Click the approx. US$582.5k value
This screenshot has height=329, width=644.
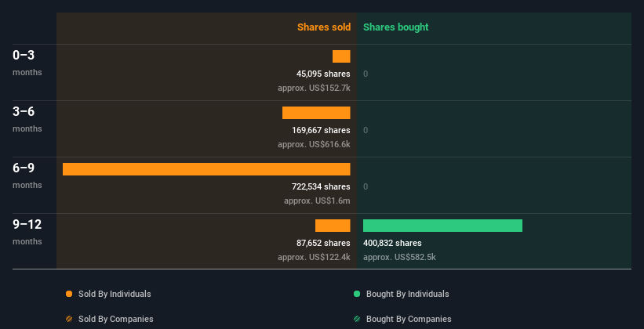pyautogui.click(x=399, y=257)
